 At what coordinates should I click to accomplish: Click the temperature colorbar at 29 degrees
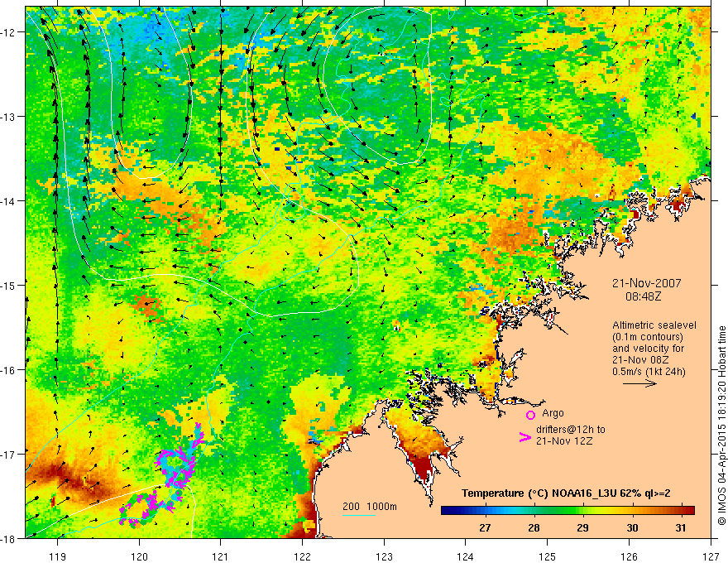pos(582,510)
